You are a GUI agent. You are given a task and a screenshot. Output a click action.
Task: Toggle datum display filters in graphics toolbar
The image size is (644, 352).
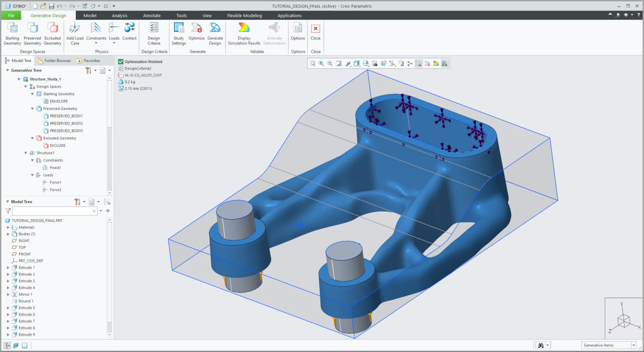[x=392, y=63]
